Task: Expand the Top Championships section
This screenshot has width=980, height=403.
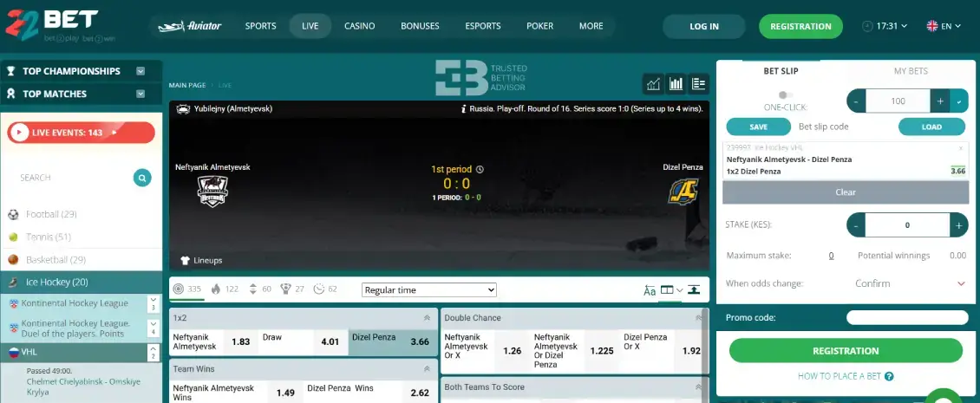Action: pos(140,71)
